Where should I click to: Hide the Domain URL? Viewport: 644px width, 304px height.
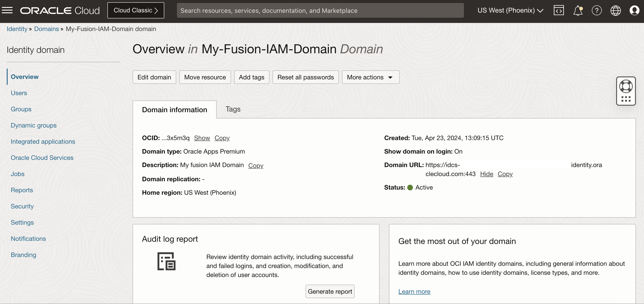486,174
